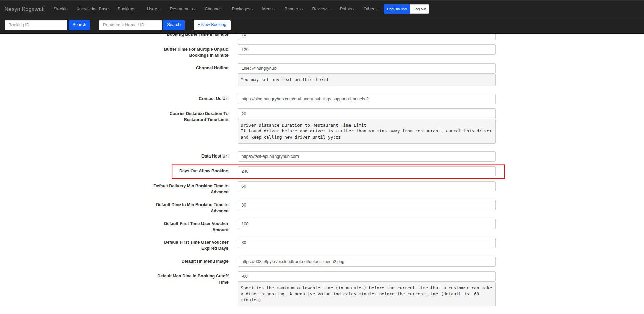Viewport: 644px width, 314px height.
Task: Click the Days Out Allow Booking field
Action: coord(366,171)
